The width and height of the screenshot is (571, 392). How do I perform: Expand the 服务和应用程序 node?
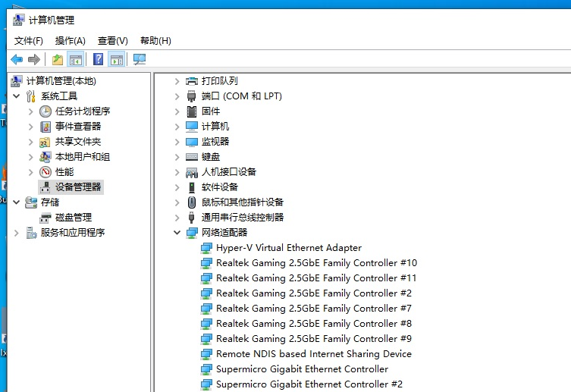(17, 233)
